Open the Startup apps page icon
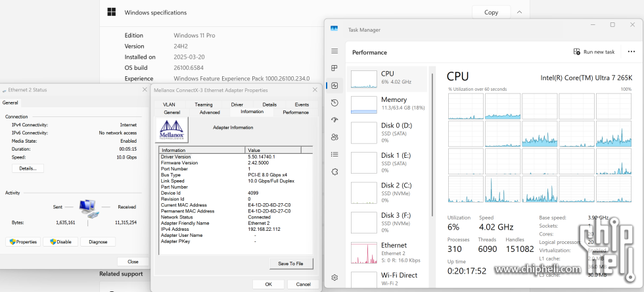Screen dimensions: 644x292 pyautogui.click(x=334, y=120)
